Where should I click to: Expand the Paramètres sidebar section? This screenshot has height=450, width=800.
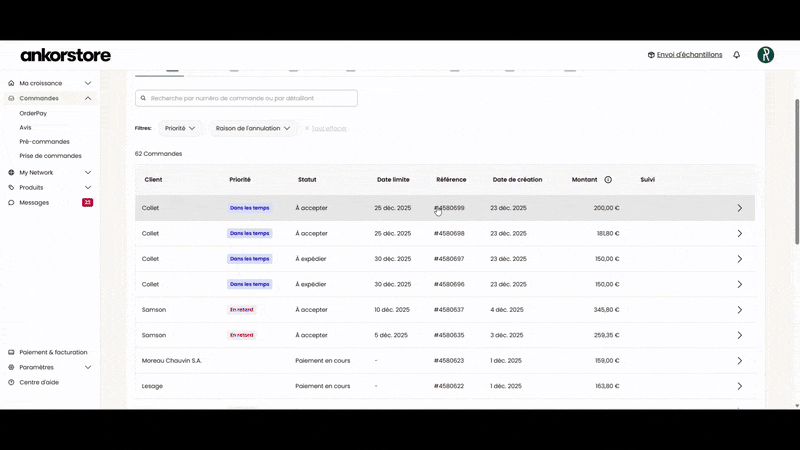(88, 367)
